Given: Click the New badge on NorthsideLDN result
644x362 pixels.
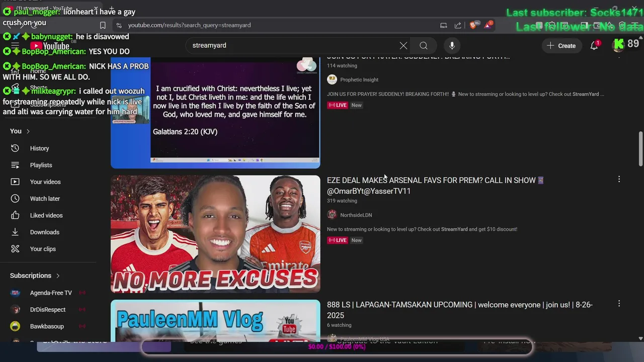Looking at the screenshot, I should point(356,240).
